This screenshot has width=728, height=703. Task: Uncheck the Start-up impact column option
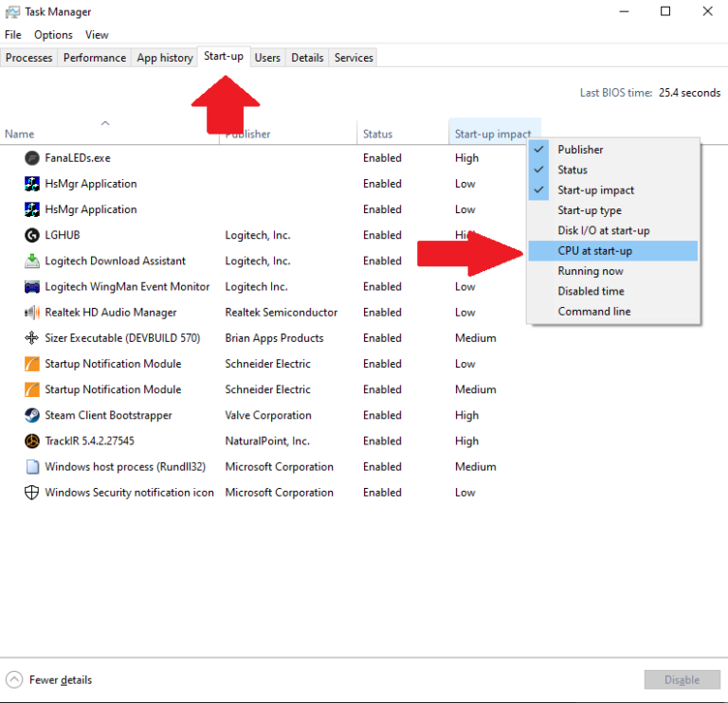point(595,190)
